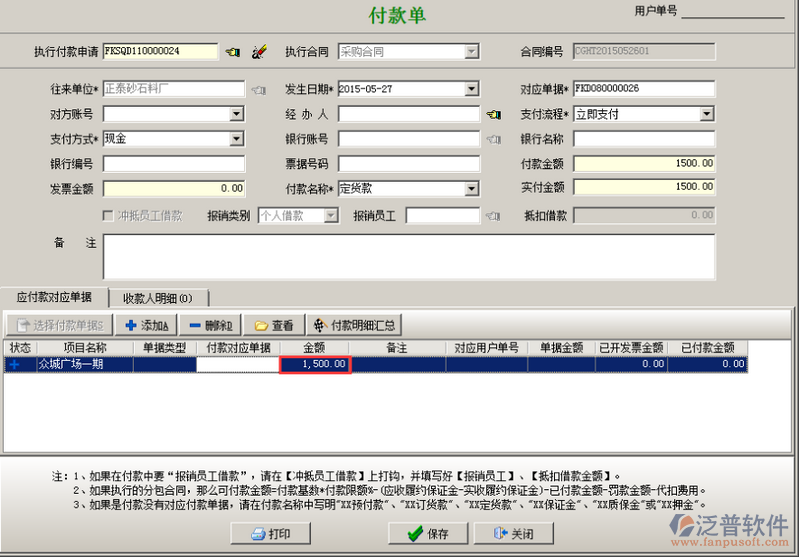Switch to the 收款人明细 (0) tab

pos(158,298)
